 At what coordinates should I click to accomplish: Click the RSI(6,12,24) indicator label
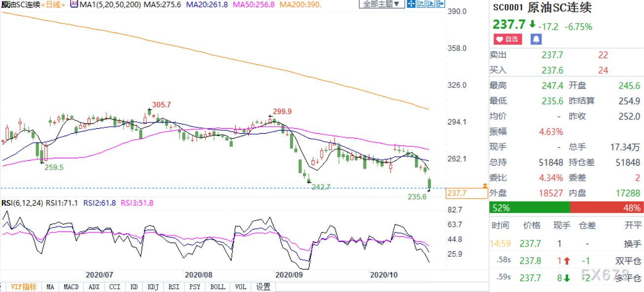click(22, 203)
